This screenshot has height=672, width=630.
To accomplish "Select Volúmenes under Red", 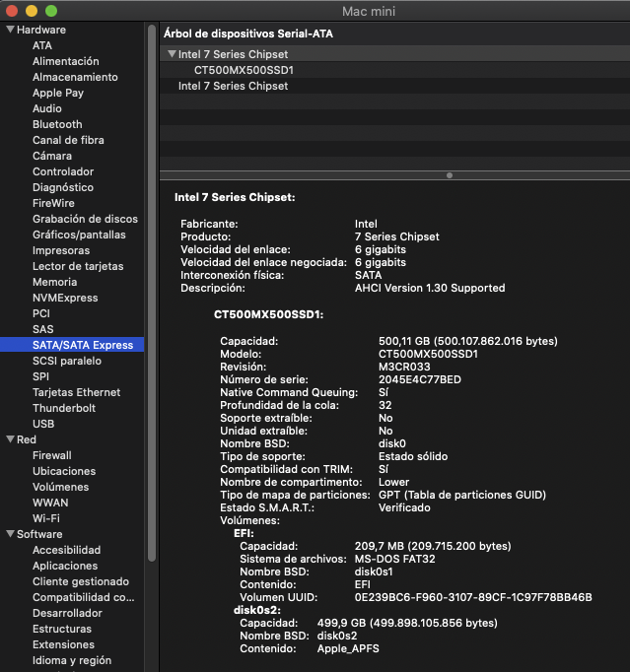I will point(60,487).
